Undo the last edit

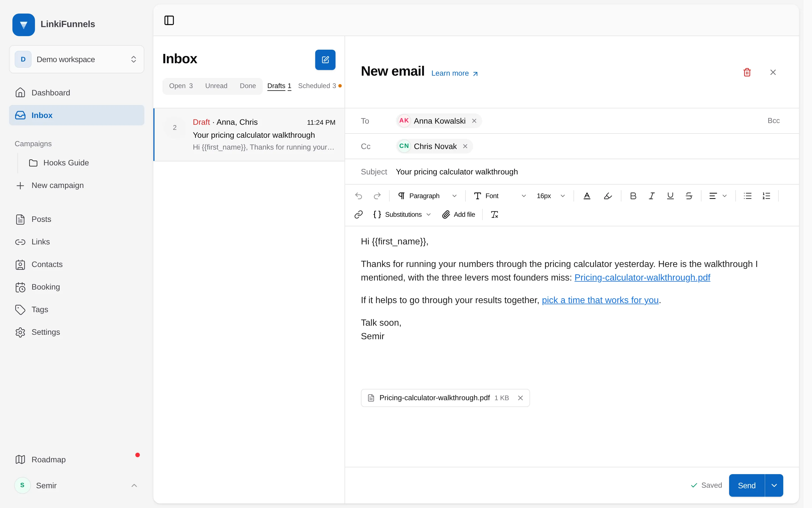359,196
